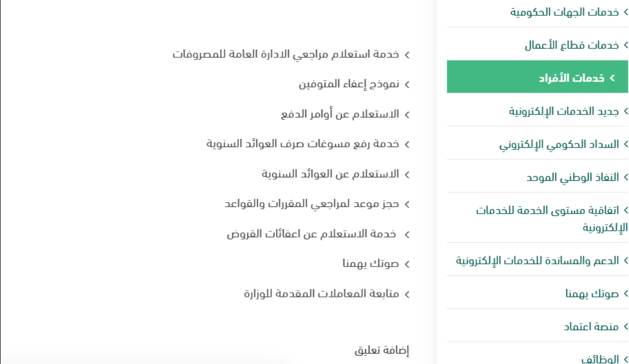Open خدمات الجهات الحكومية sidebar menu item

565,13
